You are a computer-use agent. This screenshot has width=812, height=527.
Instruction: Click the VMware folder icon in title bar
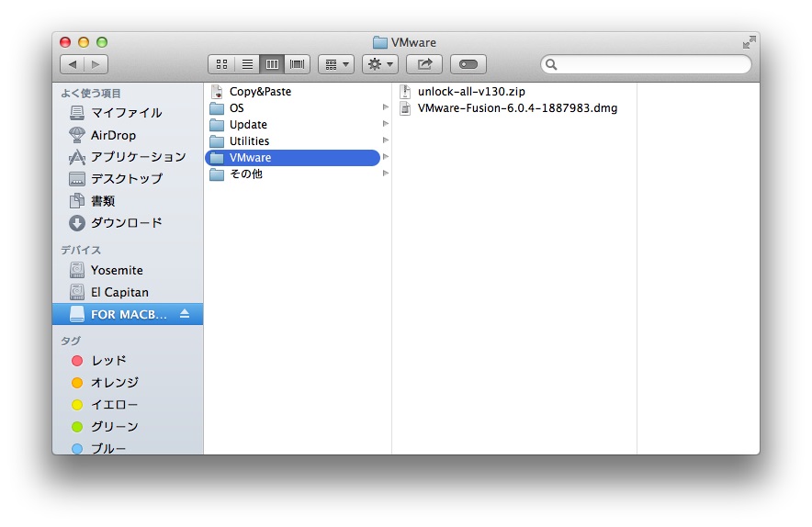(x=380, y=42)
